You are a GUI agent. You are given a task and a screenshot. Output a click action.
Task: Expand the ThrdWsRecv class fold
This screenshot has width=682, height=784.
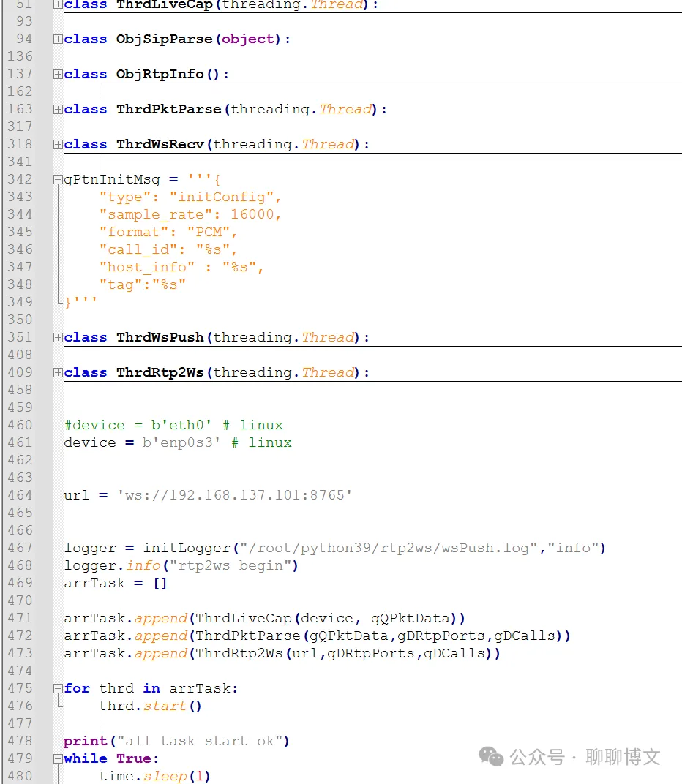pos(58,144)
